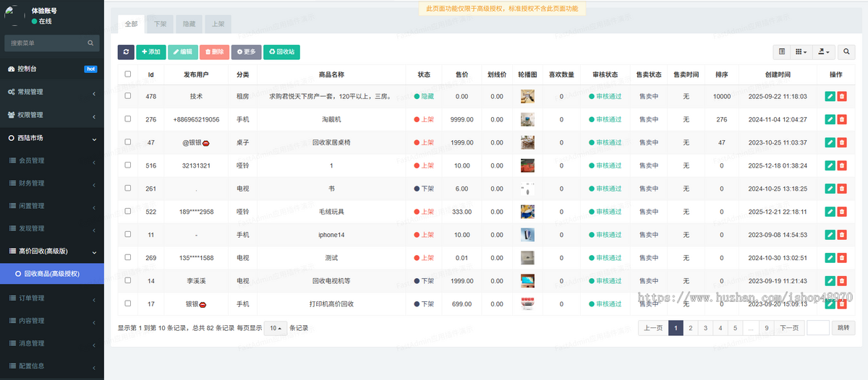Open 回收商品(高级授权) sidebar item
The image size is (868, 380).
(52, 274)
